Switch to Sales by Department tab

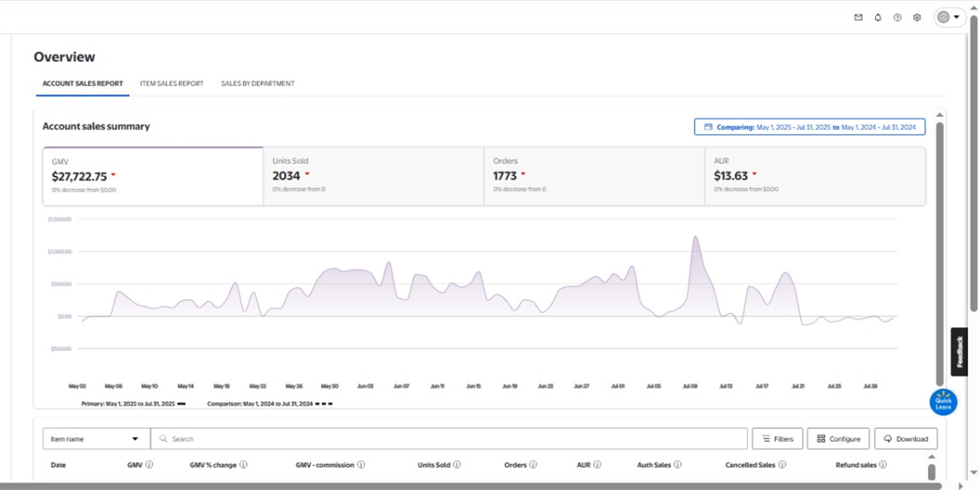(x=258, y=83)
